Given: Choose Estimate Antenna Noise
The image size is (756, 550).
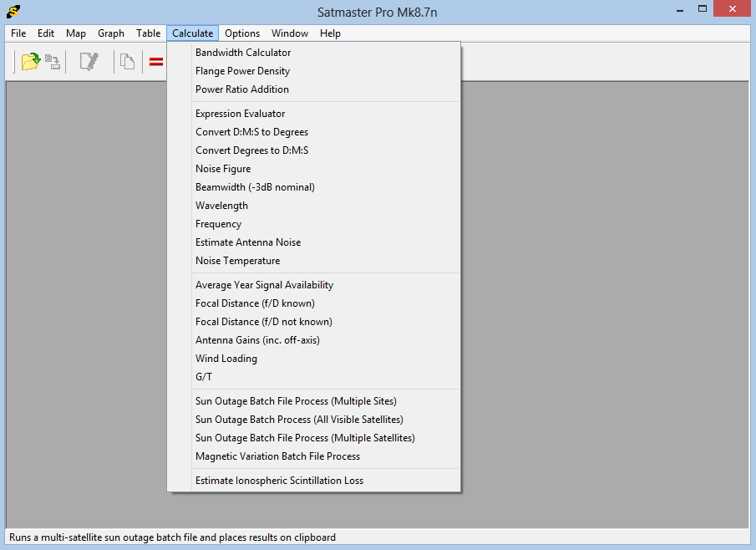Looking at the screenshot, I should point(314,242).
